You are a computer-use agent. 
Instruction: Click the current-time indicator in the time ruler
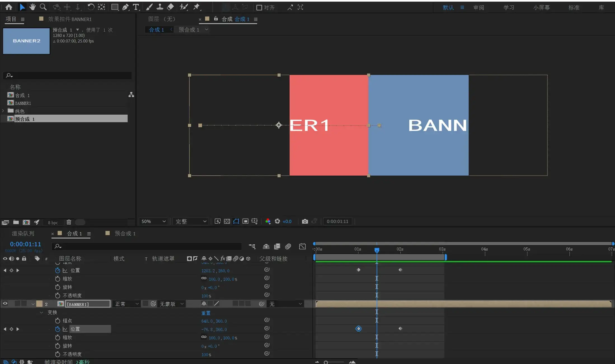click(377, 250)
